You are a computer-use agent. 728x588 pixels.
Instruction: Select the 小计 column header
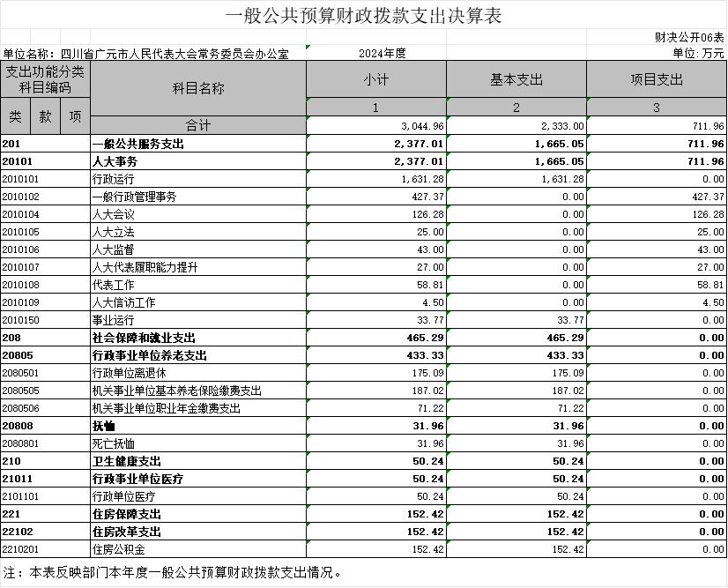[x=375, y=79]
